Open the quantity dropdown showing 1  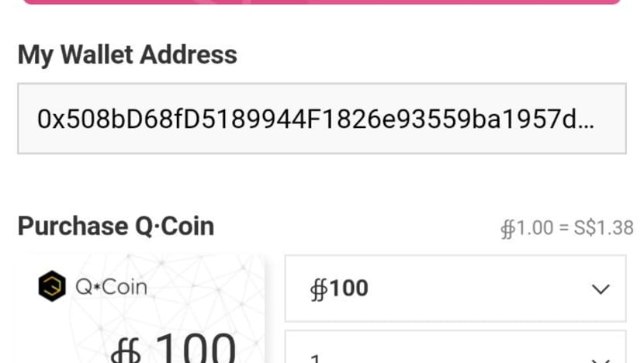455,347
